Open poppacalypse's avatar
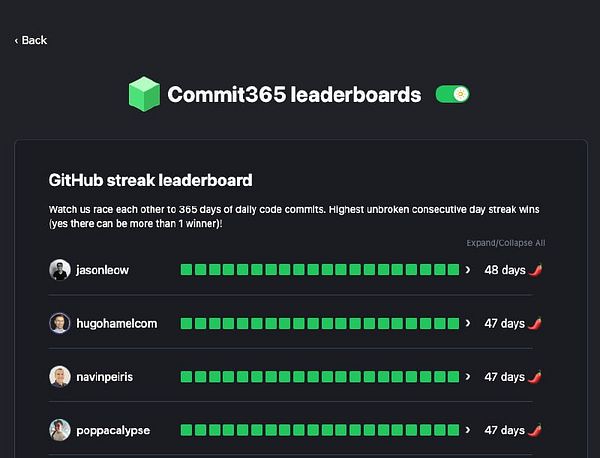The width and height of the screenshot is (600, 458). click(60, 430)
